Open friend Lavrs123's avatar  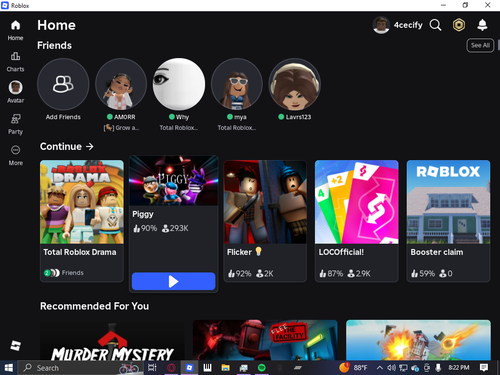tap(295, 84)
